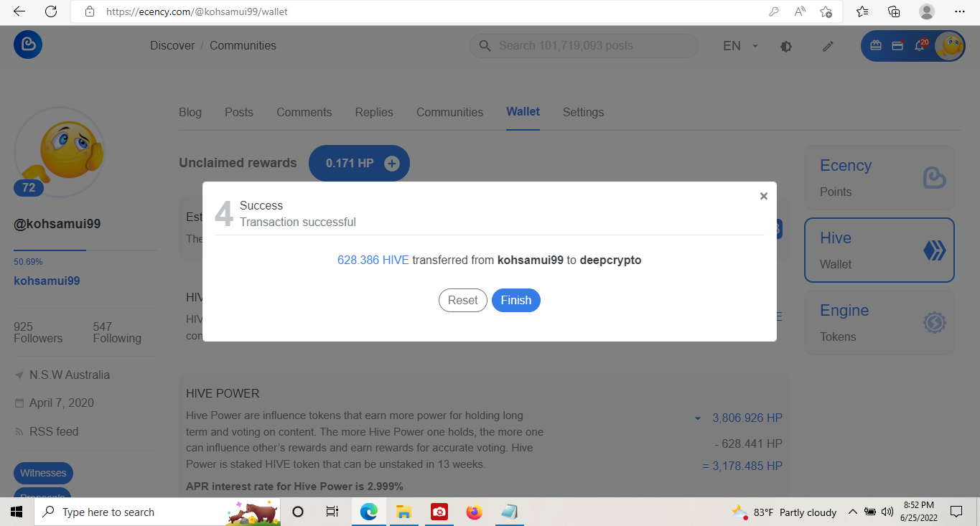Open File Explorer from the taskbar
Image resolution: width=980 pixels, height=526 pixels.
403,512
